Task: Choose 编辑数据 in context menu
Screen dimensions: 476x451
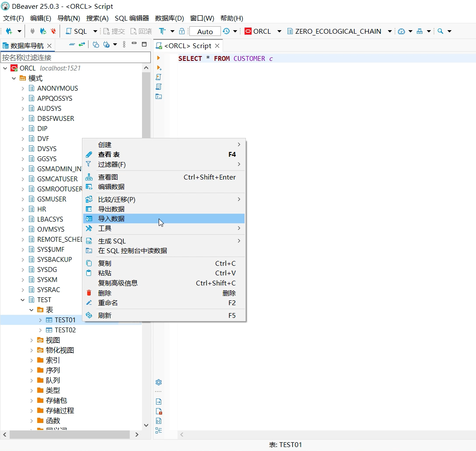Action: (164, 187)
